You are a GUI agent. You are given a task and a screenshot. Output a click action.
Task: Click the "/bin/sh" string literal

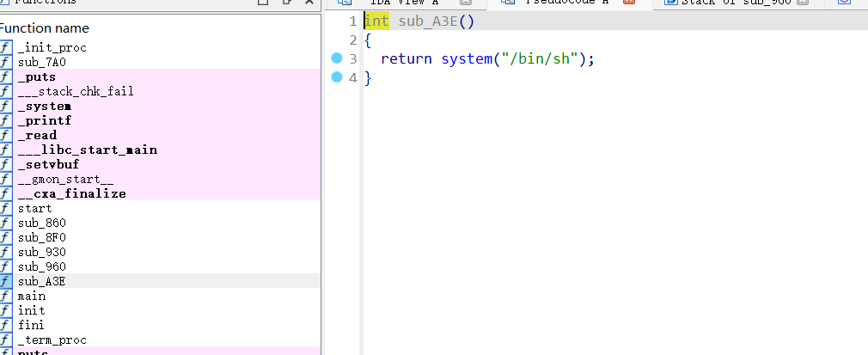pos(539,58)
